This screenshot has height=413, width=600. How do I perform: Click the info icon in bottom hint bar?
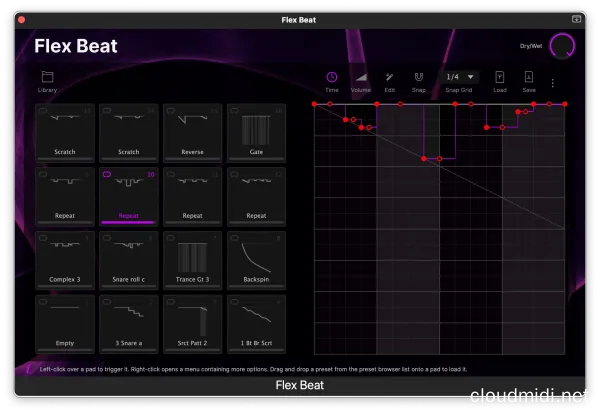coord(27,370)
